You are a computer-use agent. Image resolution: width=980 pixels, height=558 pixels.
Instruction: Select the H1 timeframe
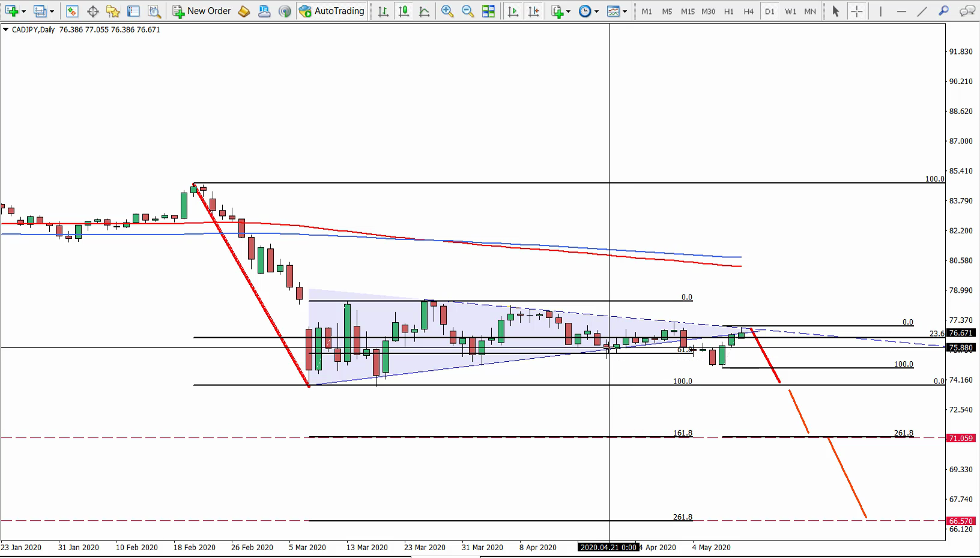[x=729, y=11]
